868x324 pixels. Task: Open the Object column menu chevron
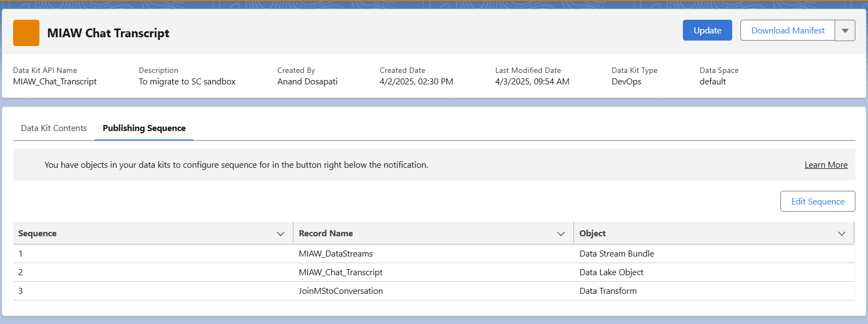pos(841,234)
